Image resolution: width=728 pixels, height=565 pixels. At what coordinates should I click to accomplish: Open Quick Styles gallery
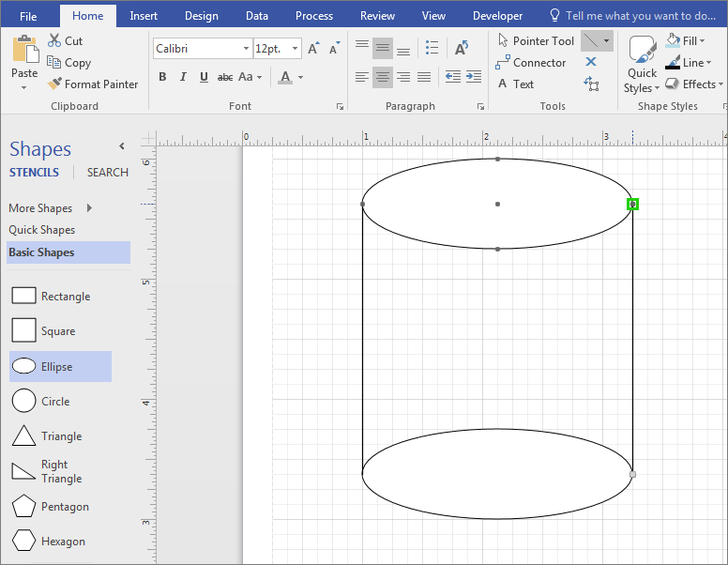(x=642, y=64)
